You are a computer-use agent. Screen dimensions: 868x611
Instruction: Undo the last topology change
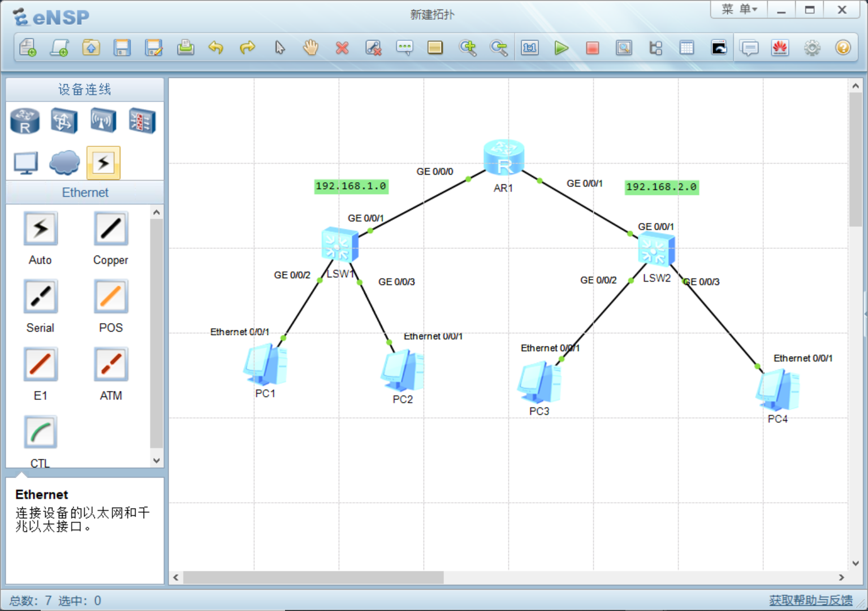coord(215,48)
